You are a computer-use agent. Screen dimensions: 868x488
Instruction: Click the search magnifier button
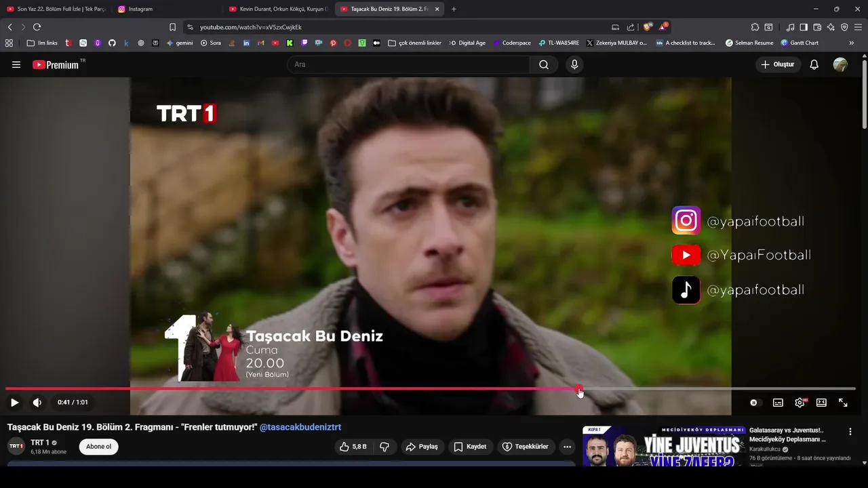544,64
